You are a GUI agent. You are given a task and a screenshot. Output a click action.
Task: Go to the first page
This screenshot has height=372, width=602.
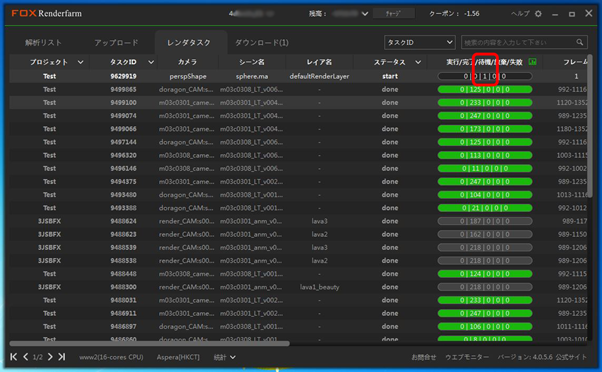[13, 357]
